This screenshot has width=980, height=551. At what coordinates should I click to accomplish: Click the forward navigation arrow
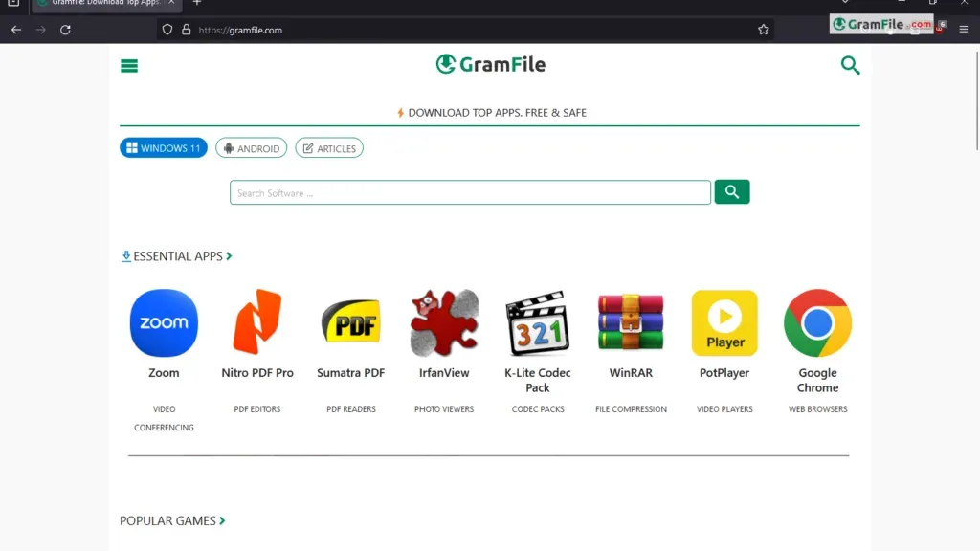[x=40, y=30]
